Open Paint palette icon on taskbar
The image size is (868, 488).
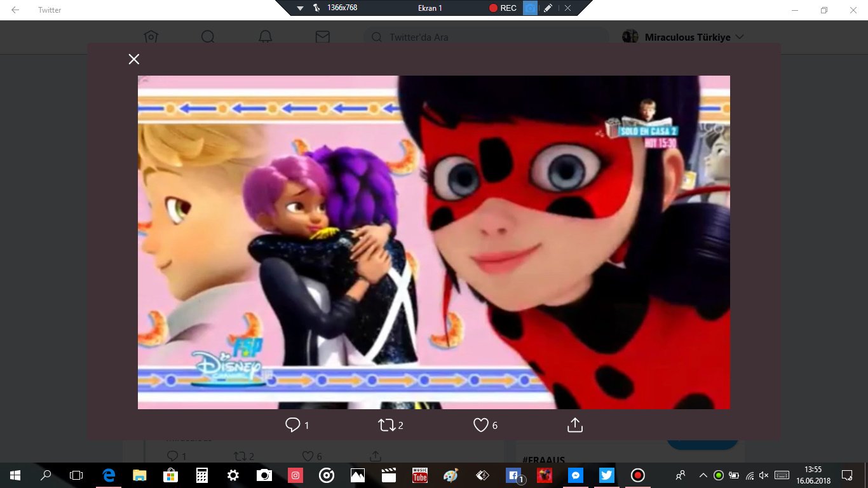click(451, 475)
